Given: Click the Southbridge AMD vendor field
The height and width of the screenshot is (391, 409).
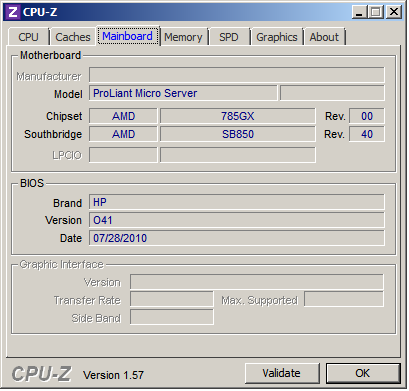Looking at the screenshot, I should [123, 134].
